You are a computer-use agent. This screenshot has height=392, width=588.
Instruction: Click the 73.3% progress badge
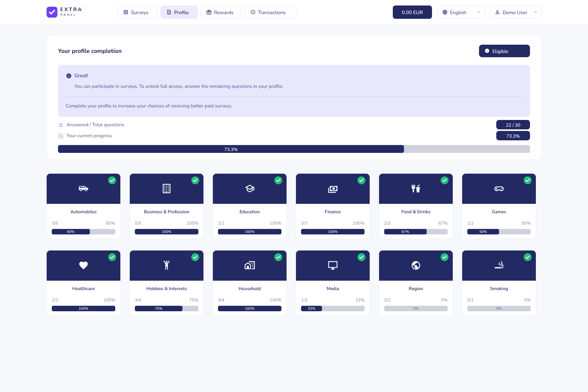pos(513,136)
